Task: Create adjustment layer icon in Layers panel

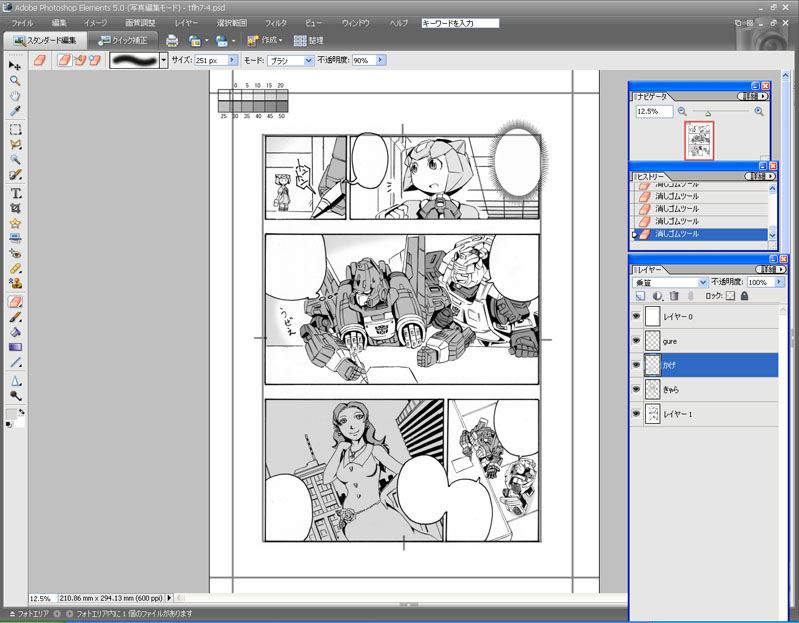Action: pos(657,295)
